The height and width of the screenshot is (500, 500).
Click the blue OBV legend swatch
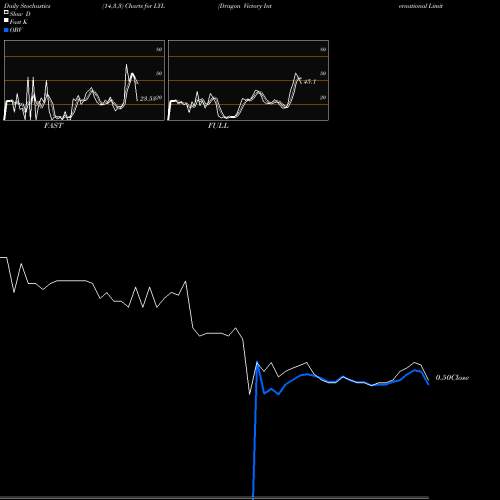click(x=6, y=30)
